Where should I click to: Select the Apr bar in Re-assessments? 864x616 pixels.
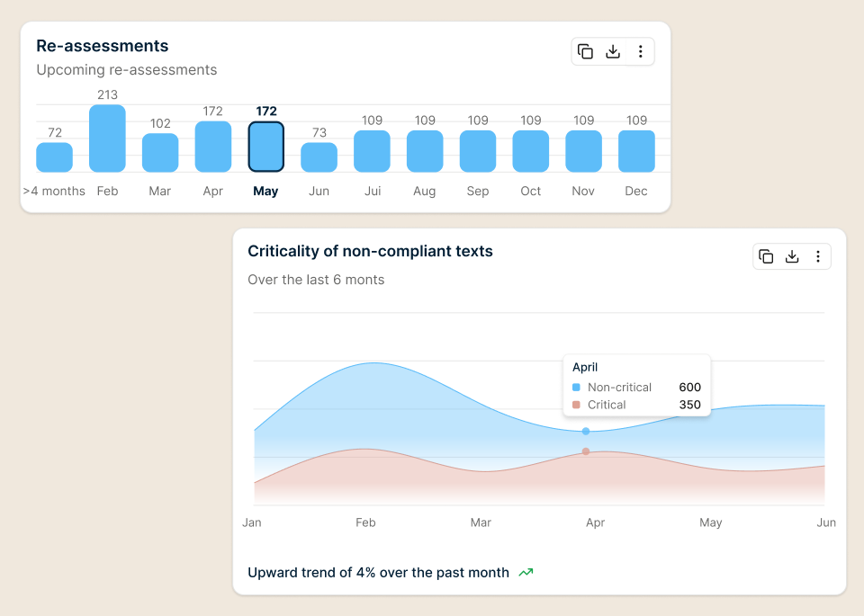(x=213, y=147)
